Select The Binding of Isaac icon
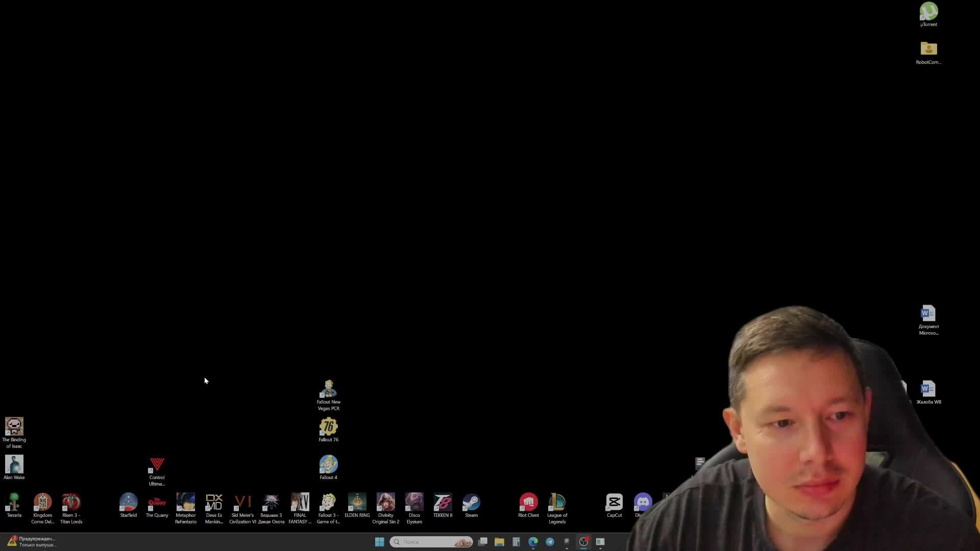Viewport: 980px width, 551px height. tap(14, 427)
